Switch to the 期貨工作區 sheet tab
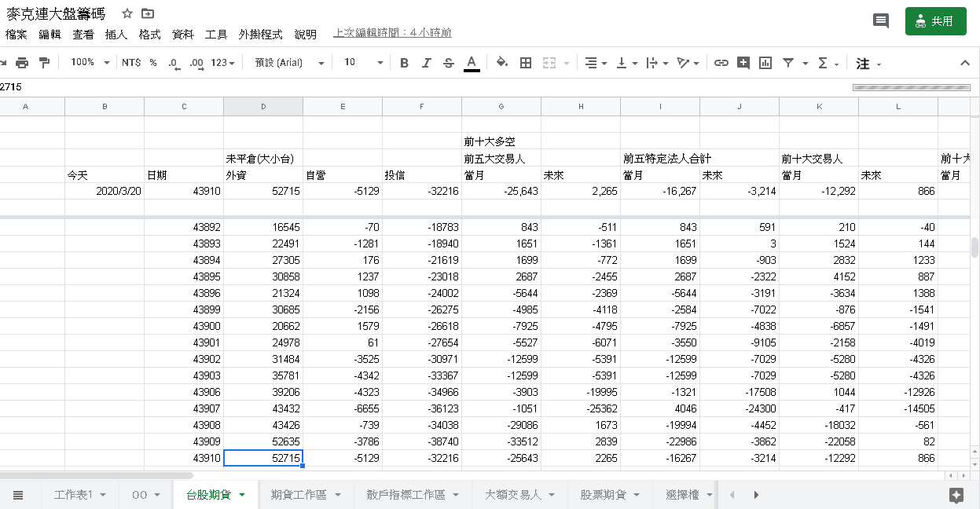 [x=298, y=495]
